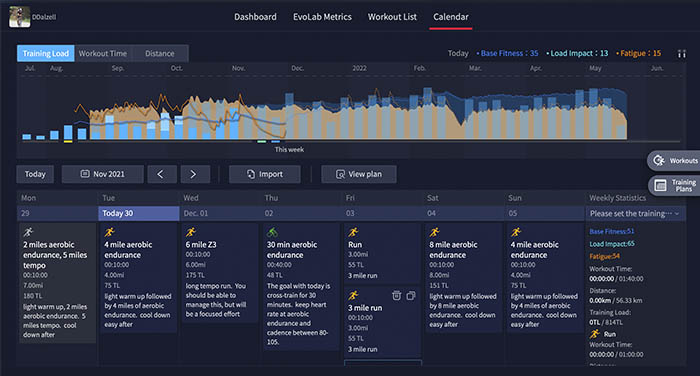Click the chart settings icon near Fatigue
Image resolution: width=700 pixels, height=376 pixels.
(681, 54)
